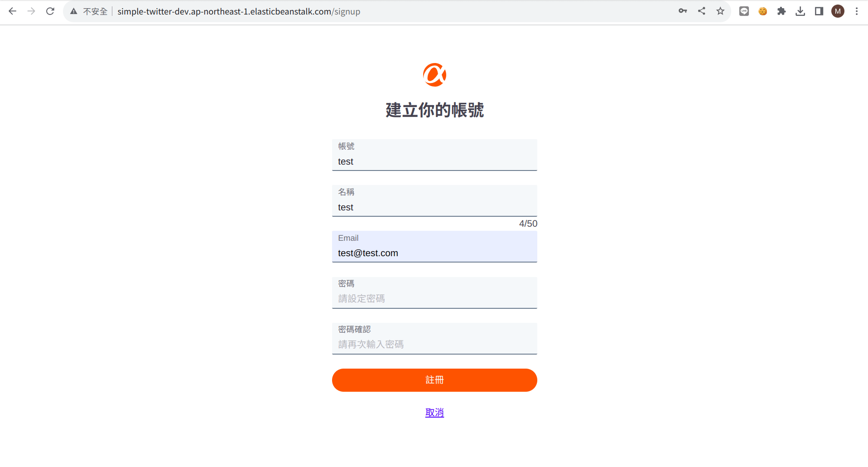868x467 pixels.
Task: Open the extensions puzzle menu
Action: [781, 11]
